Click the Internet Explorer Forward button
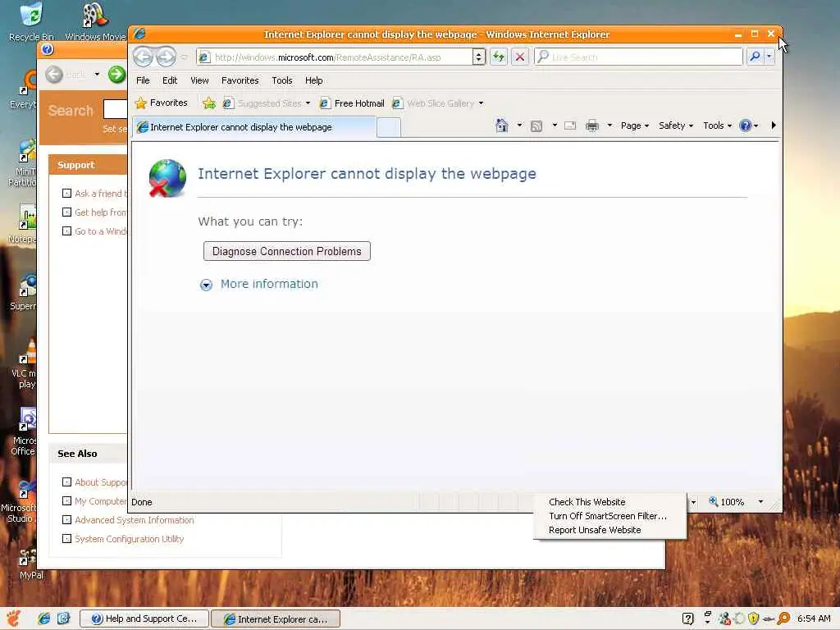This screenshot has width=840, height=630. tap(166, 57)
